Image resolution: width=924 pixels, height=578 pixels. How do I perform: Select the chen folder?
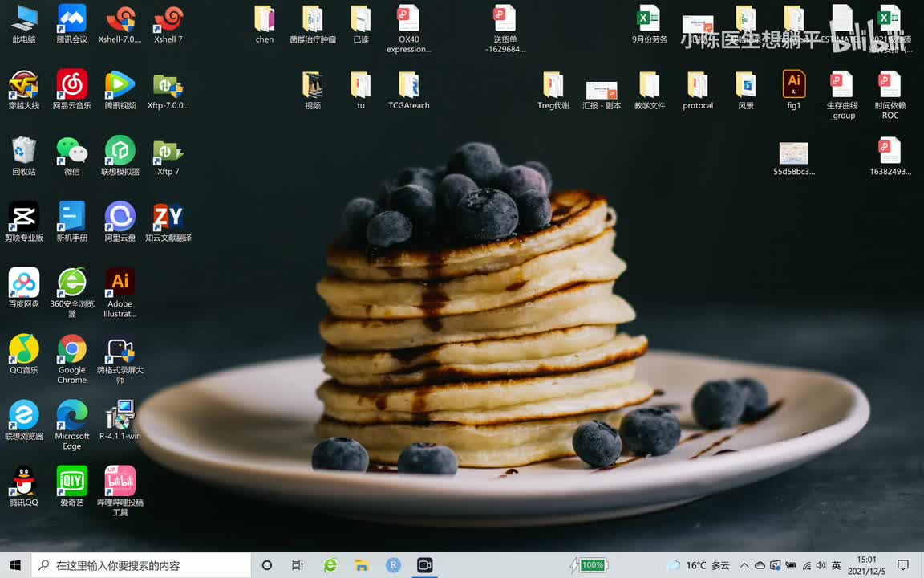click(x=265, y=24)
